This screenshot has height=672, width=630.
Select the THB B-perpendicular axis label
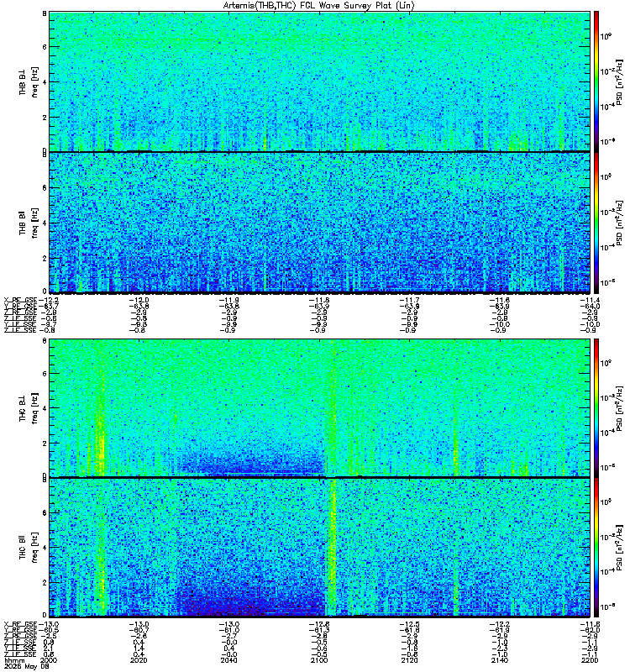point(23,81)
